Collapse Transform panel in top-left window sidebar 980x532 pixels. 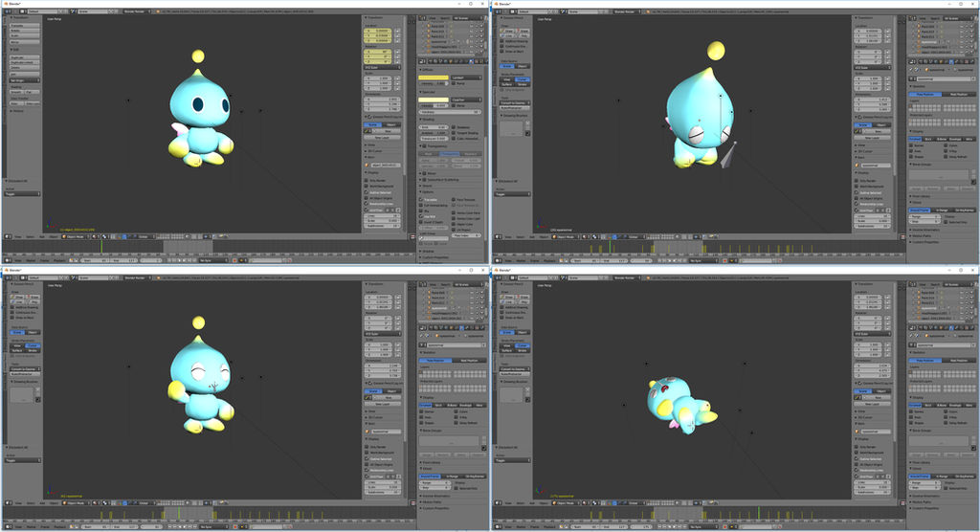point(374,17)
